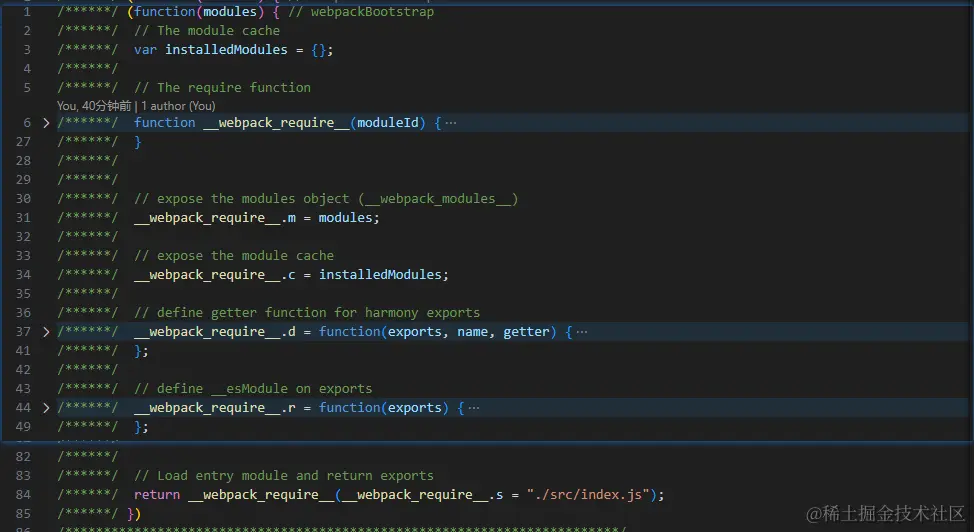Click the '1 author (You)' code lens

click(x=178, y=106)
